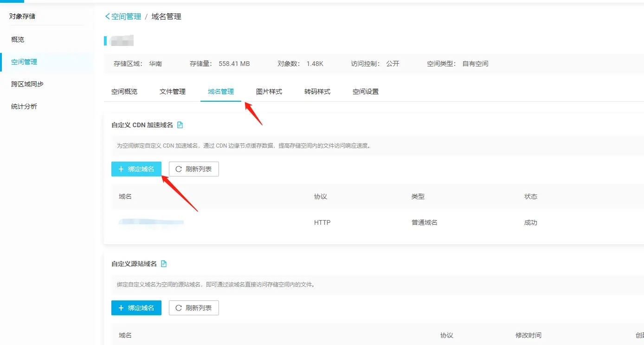This screenshot has width=644, height=345.
Task: Select the 域名管理 tab
Action: [x=221, y=91]
